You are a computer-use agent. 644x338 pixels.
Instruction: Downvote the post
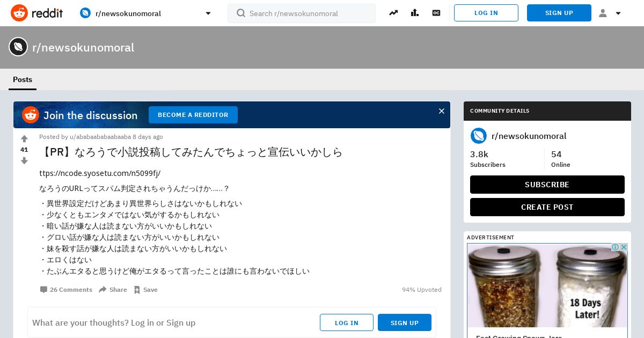click(24, 160)
